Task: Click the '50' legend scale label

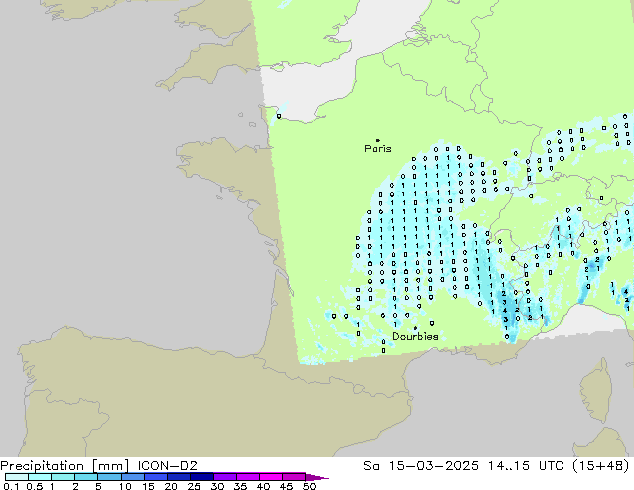Action: (309, 486)
